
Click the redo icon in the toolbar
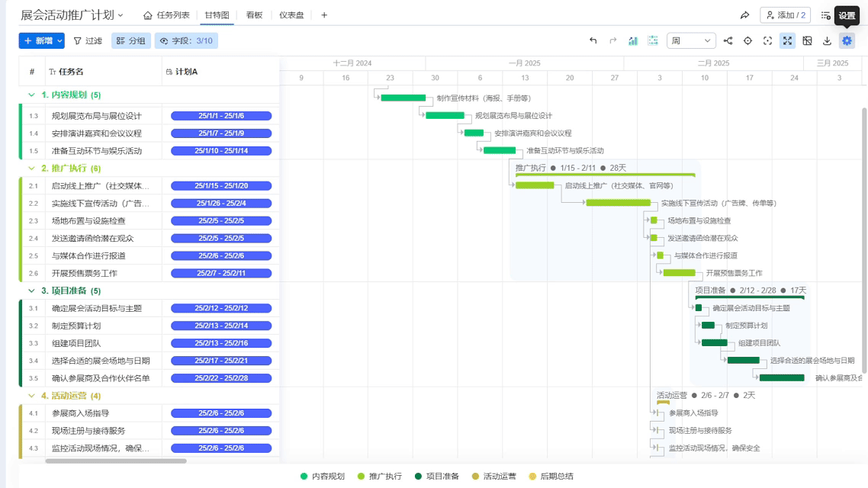coord(614,40)
